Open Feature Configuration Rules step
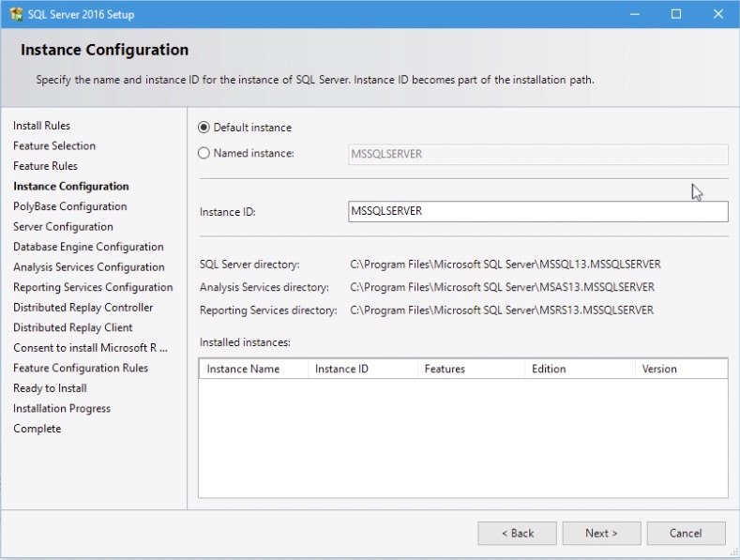This screenshot has height=560, width=740. click(81, 368)
